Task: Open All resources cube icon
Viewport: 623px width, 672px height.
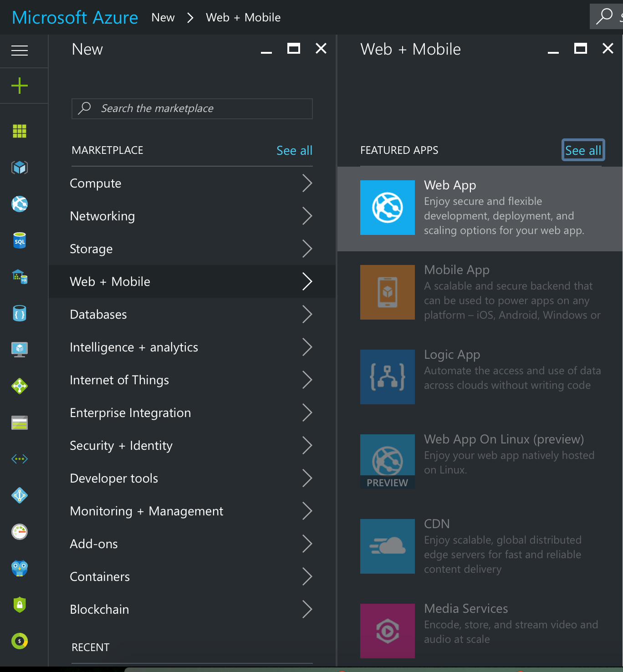Action: [x=19, y=168]
